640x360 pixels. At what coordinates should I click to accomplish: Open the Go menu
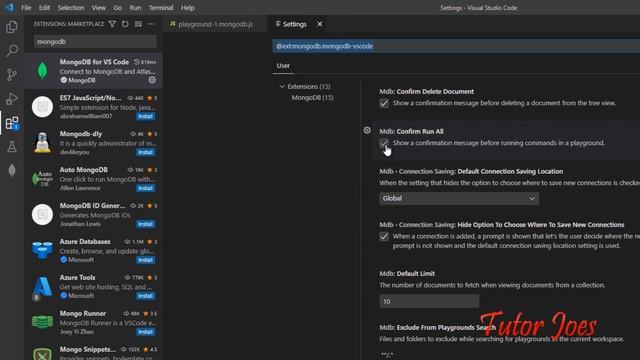[118, 8]
